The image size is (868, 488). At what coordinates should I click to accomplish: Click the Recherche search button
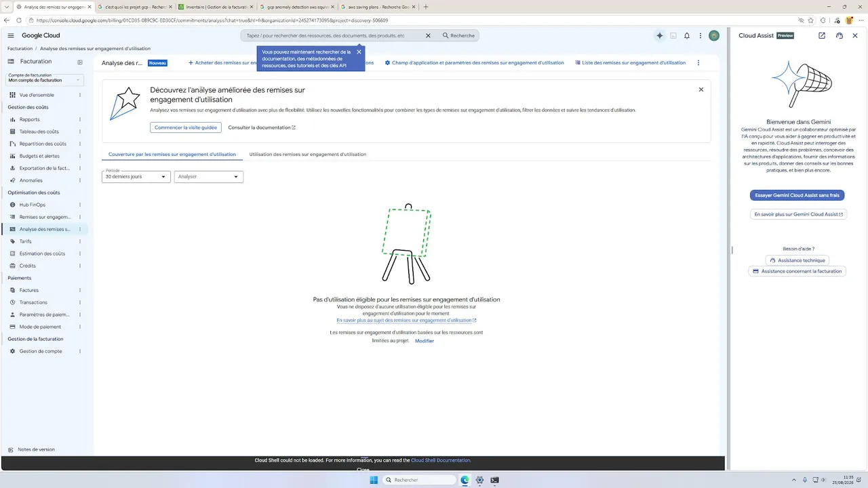458,35
